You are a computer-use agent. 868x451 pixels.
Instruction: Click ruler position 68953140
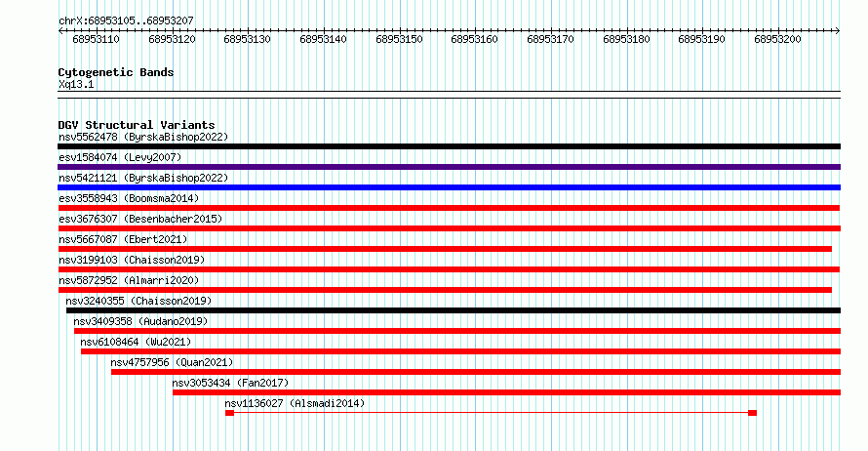point(323,39)
